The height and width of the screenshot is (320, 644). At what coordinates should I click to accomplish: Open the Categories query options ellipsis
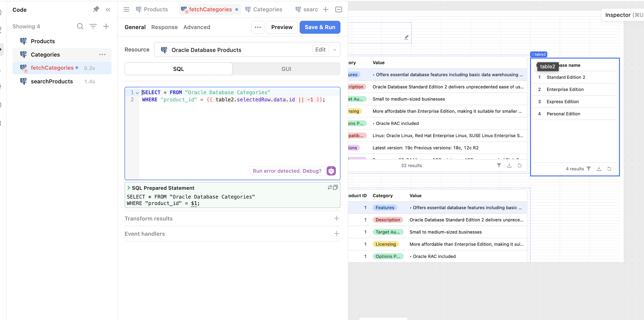coord(102,54)
